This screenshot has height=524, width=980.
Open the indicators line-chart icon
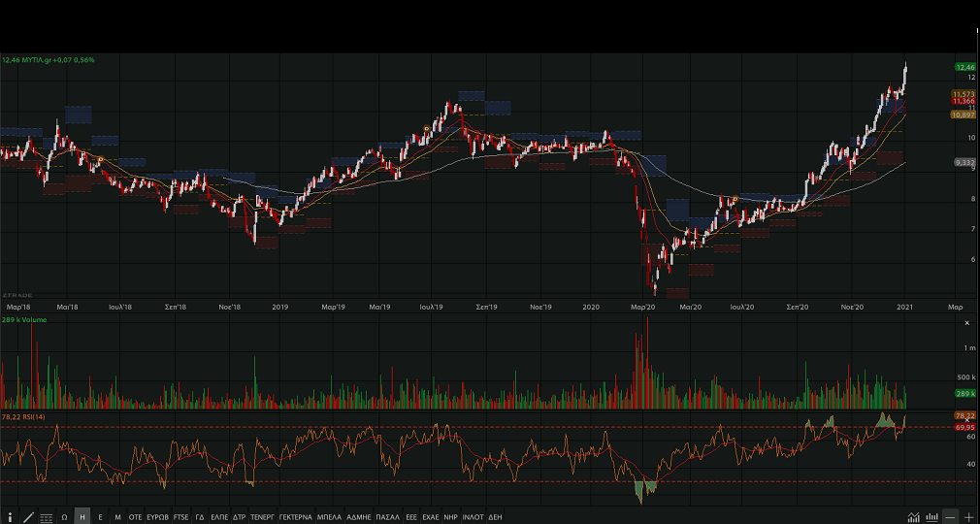point(914,517)
